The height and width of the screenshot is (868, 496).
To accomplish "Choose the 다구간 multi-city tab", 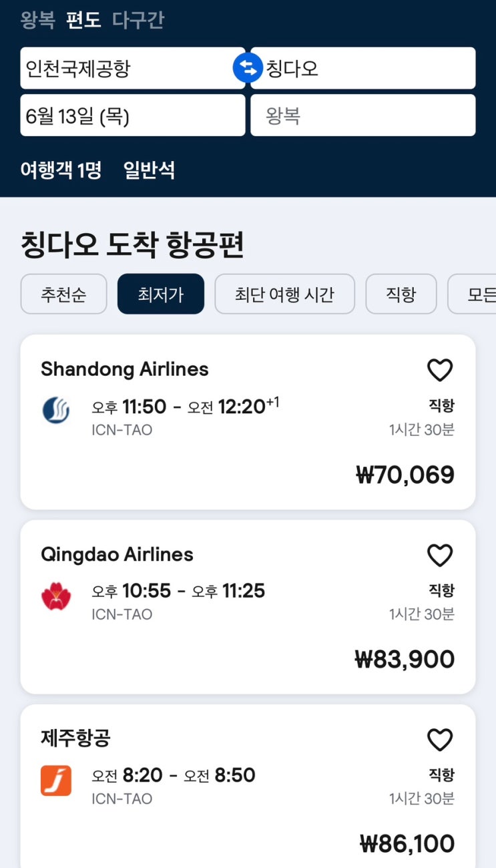I will 138,20.
